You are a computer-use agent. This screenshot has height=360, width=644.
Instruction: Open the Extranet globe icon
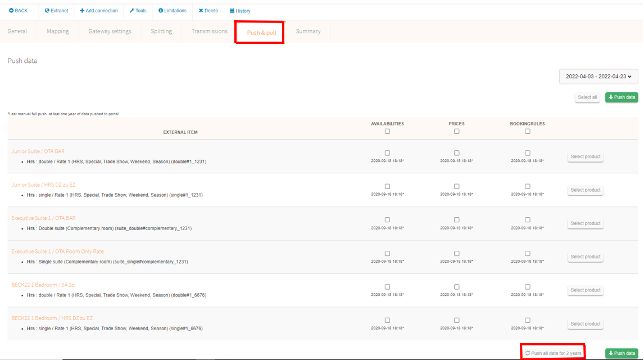point(47,11)
